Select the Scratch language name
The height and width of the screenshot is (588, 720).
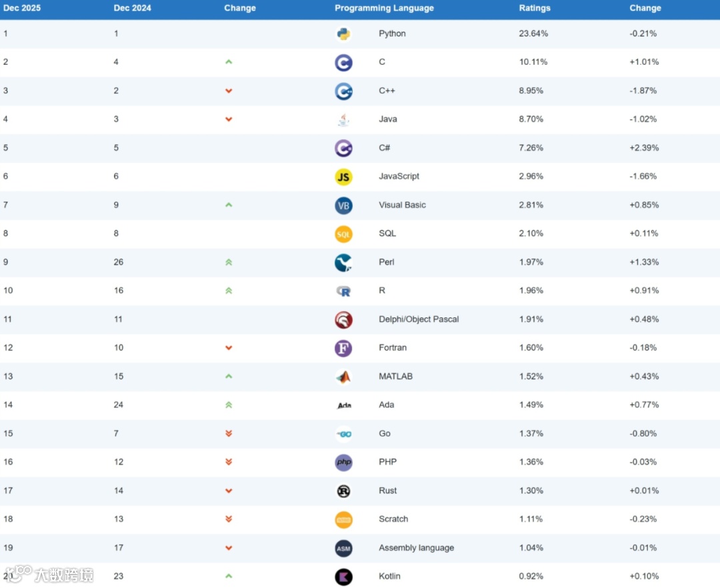(x=393, y=519)
